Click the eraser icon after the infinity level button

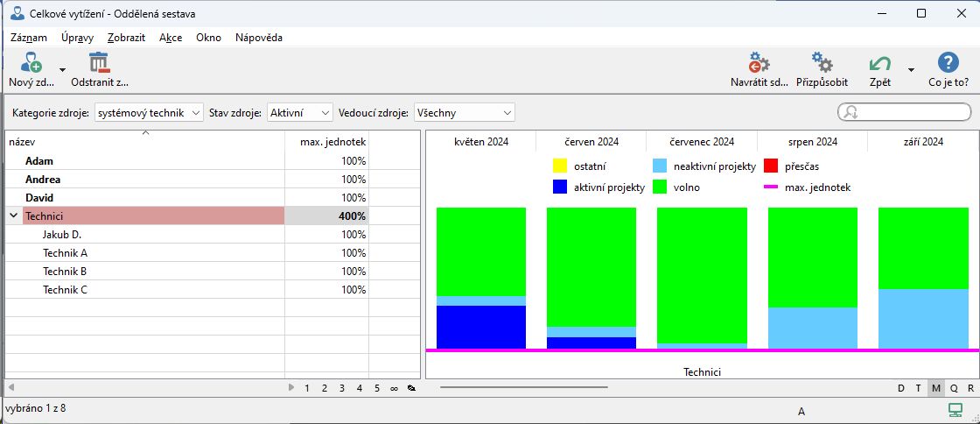coord(410,387)
